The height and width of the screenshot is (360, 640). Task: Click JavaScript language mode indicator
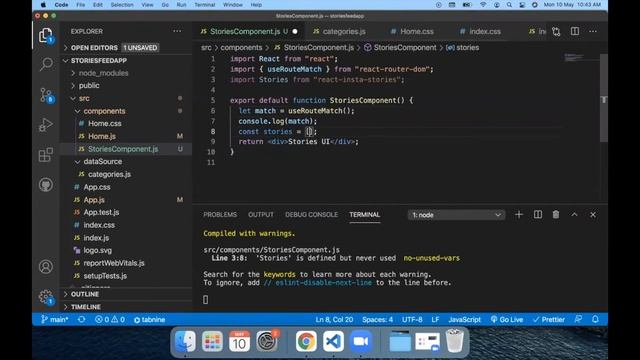coord(464,320)
